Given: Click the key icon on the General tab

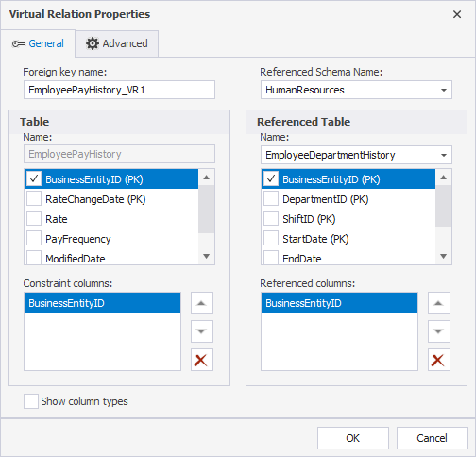Looking at the screenshot, I should 19,44.
